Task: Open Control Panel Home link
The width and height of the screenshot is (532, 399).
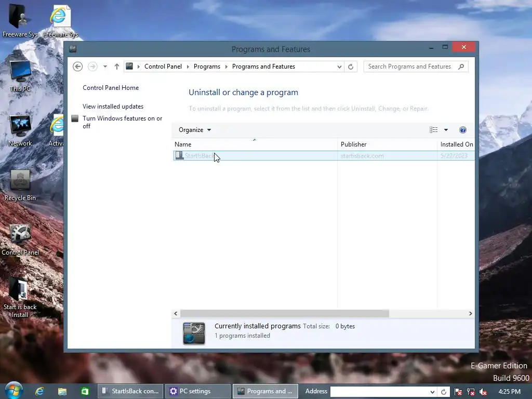Action: pyautogui.click(x=111, y=87)
